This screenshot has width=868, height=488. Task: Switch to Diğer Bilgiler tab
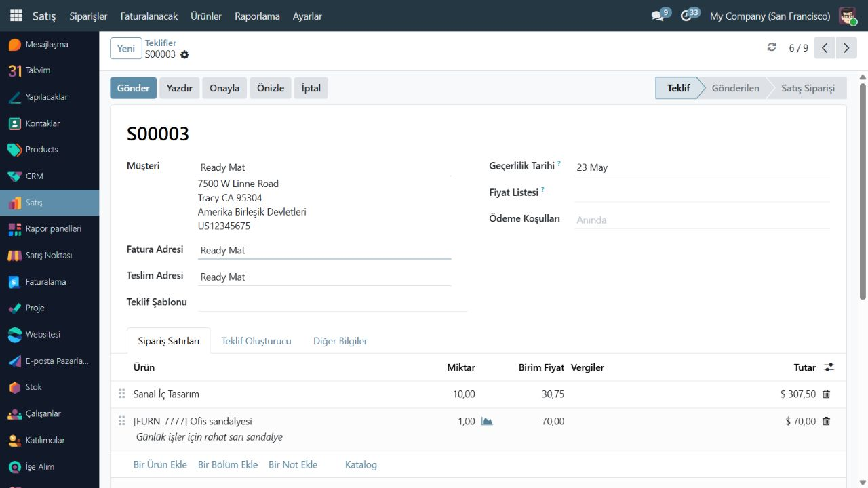pos(340,341)
